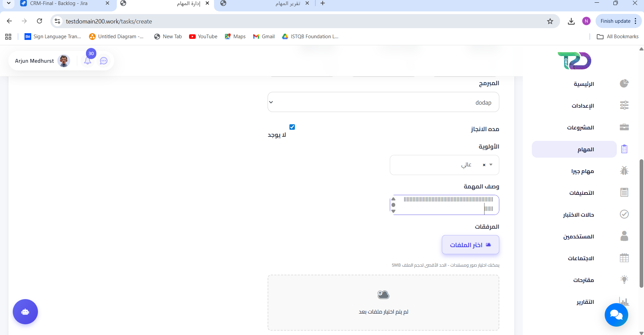
Task: Click the sliders icon for الإعدادات
Action: pyautogui.click(x=624, y=106)
